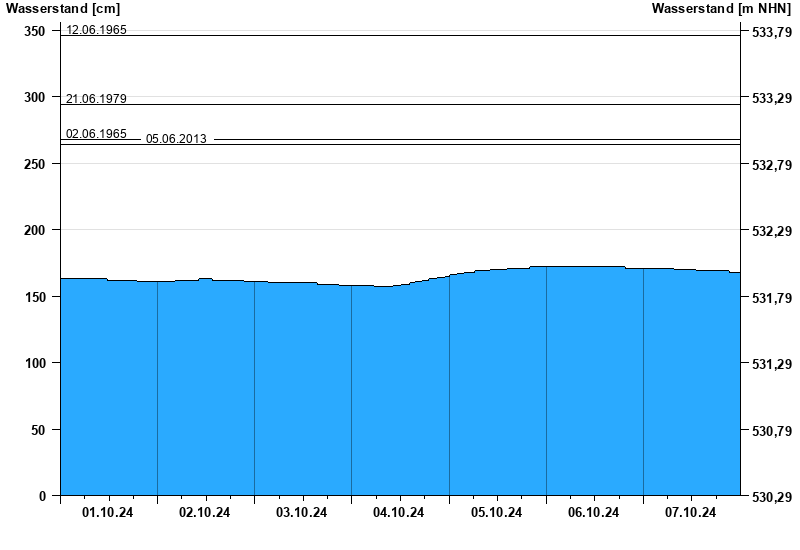800x550 pixels.
Task: Click the 07.10.24 date label
Action: point(691,513)
